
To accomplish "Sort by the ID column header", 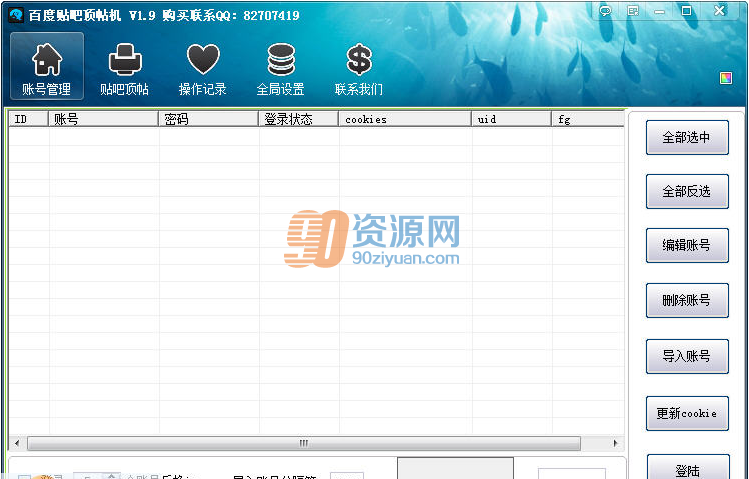I will point(29,119).
